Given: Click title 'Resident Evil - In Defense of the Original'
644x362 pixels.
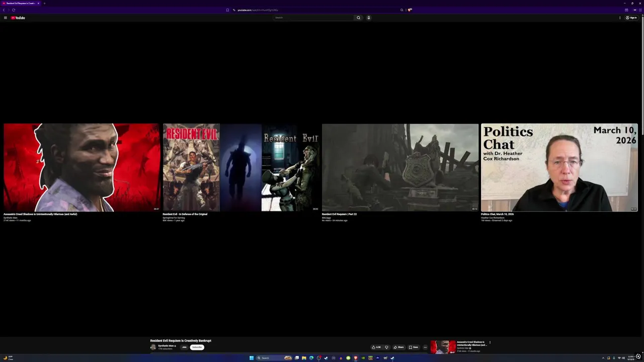Looking at the screenshot, I should pos(185,214).
